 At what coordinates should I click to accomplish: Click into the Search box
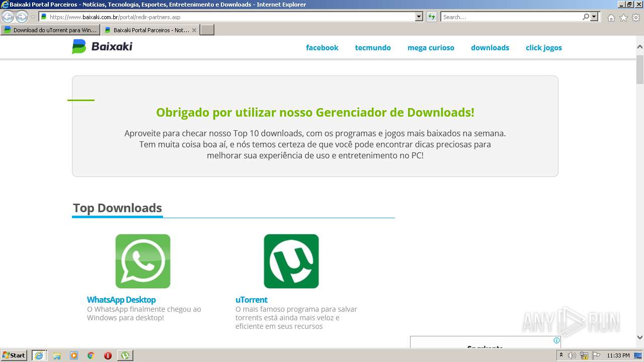511,17
